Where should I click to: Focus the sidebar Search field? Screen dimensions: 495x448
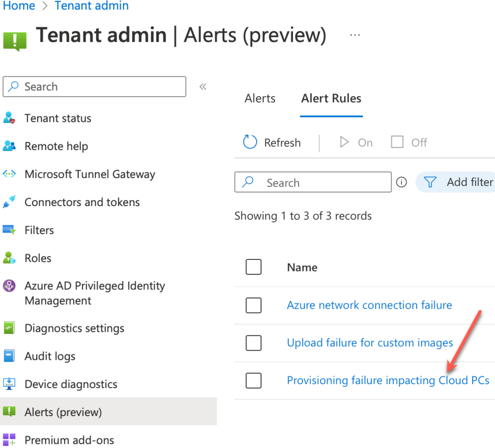tap(94, 87)
